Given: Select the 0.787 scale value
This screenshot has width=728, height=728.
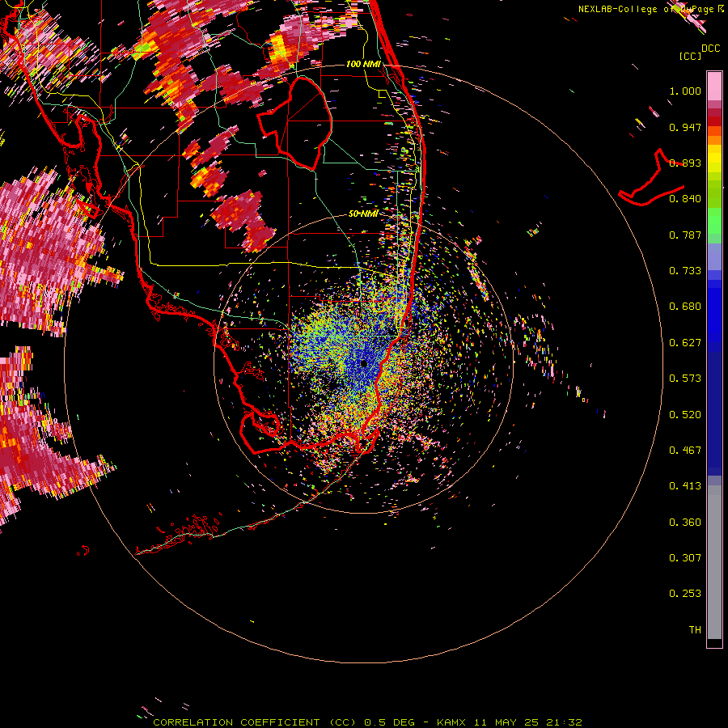Looking at the screenshot, I should point(685,235).
